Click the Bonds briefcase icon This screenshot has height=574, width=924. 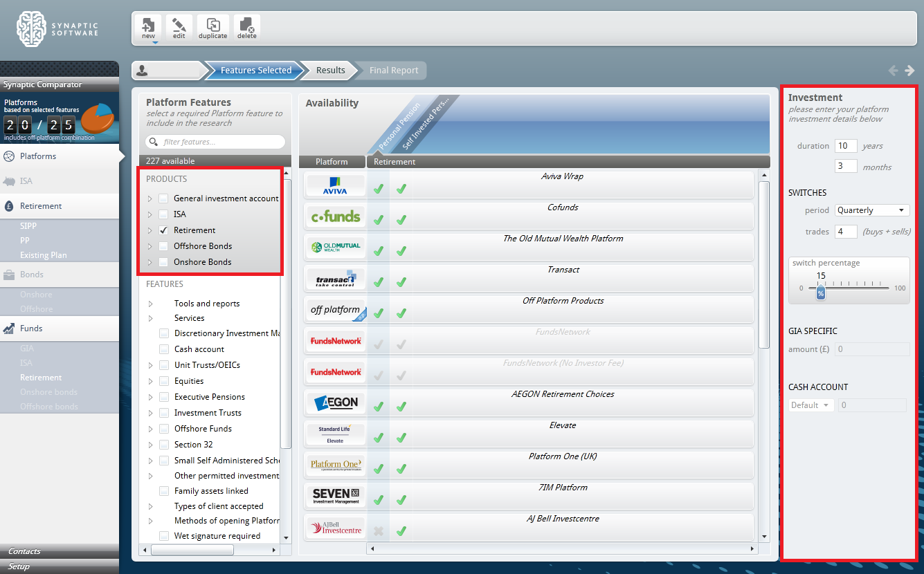click(x=9, y=275)
